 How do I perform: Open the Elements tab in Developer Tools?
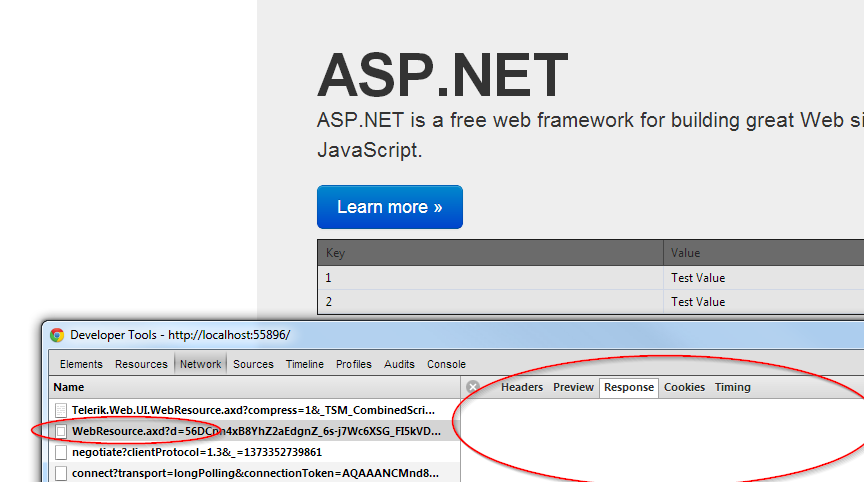(81, 364)
